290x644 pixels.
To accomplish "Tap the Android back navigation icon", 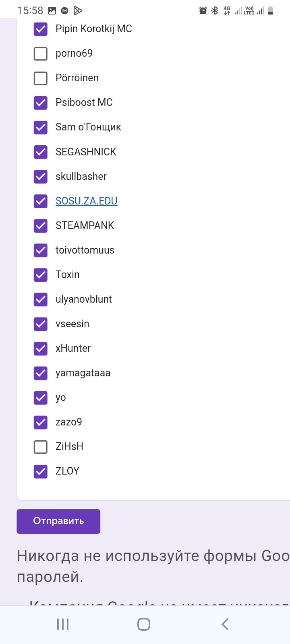I will click(225, 624).
